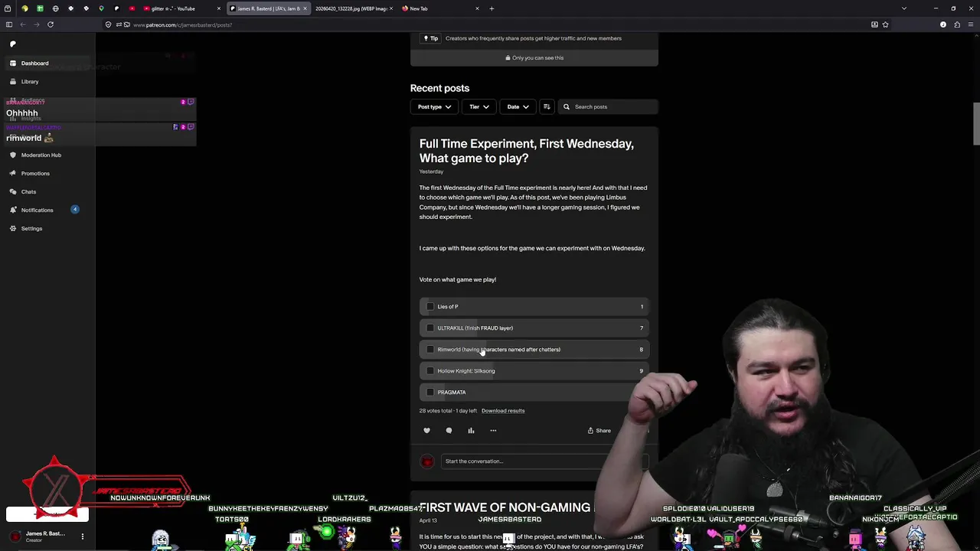Open the list all tabs dropdown arrow

[x=904, y=8]
